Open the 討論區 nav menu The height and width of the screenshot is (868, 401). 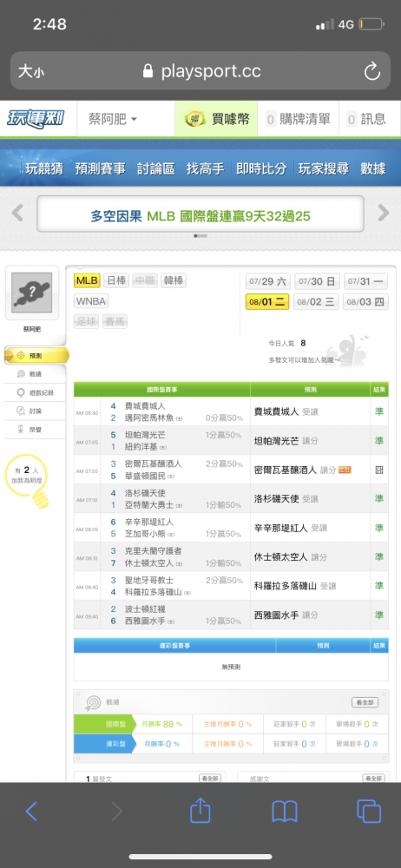click(x=155, y=169)
